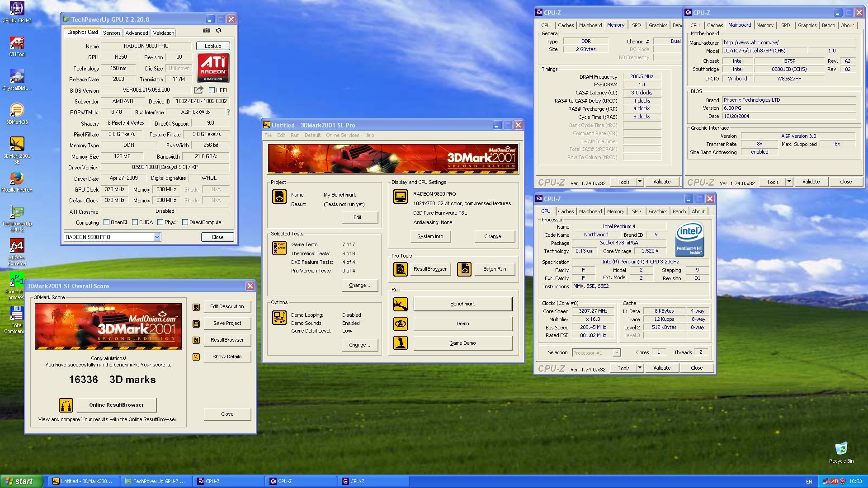This screenshot has height=488, width=868.
Task: Switch to Sensors tab in GPU-Z
Action: click(111, 33)
